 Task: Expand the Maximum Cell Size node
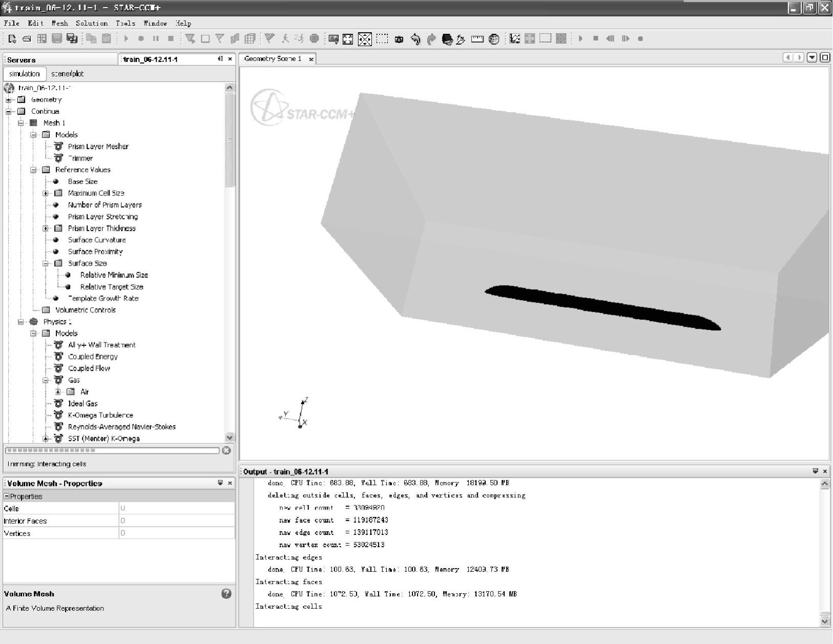pos(45,194)
